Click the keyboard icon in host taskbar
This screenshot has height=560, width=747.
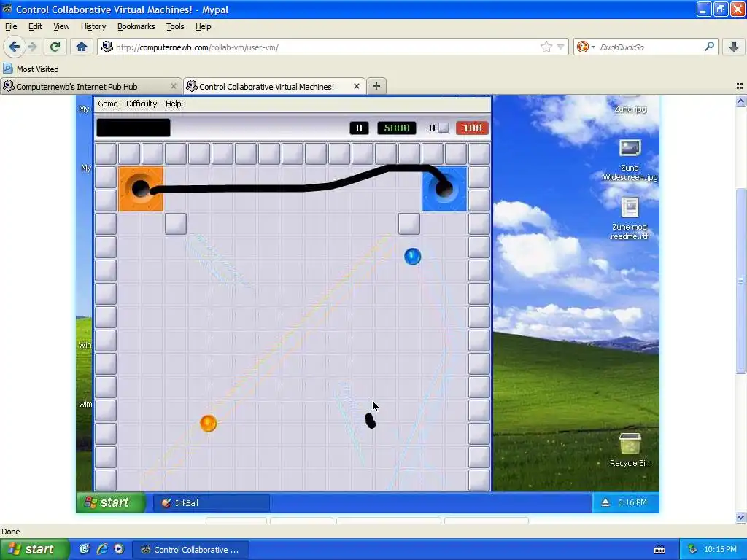659,550
